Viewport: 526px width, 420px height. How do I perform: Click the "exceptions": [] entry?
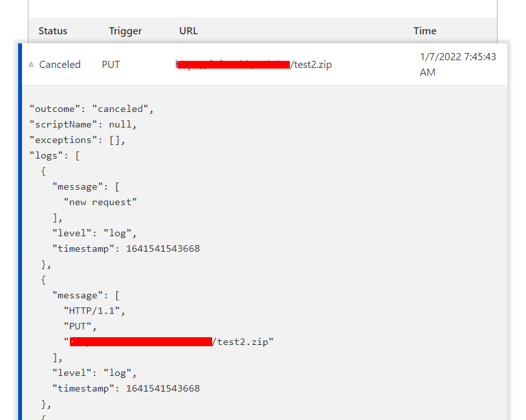click(x=83, y=139)
